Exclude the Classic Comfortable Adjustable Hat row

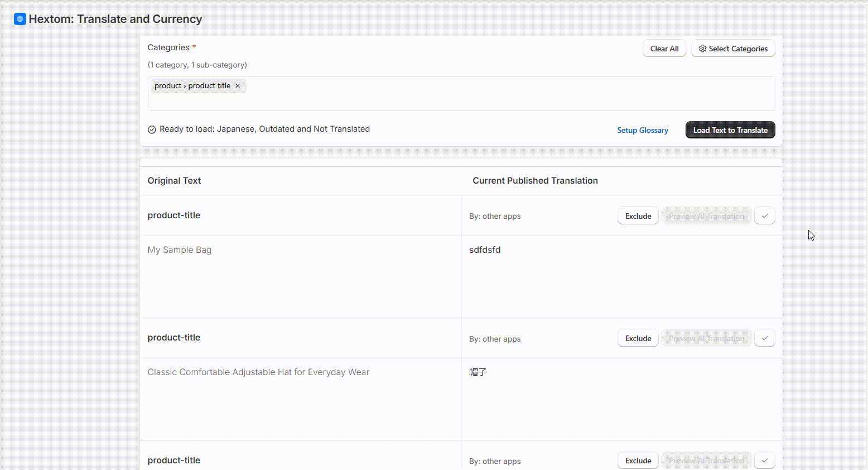[638, 338]
